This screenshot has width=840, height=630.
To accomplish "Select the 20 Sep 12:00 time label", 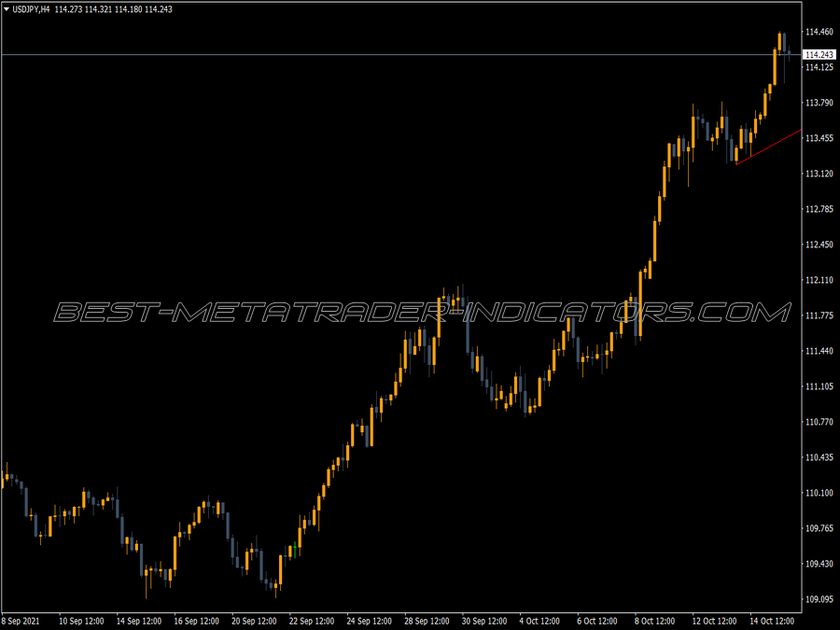I will pos(254,621).
